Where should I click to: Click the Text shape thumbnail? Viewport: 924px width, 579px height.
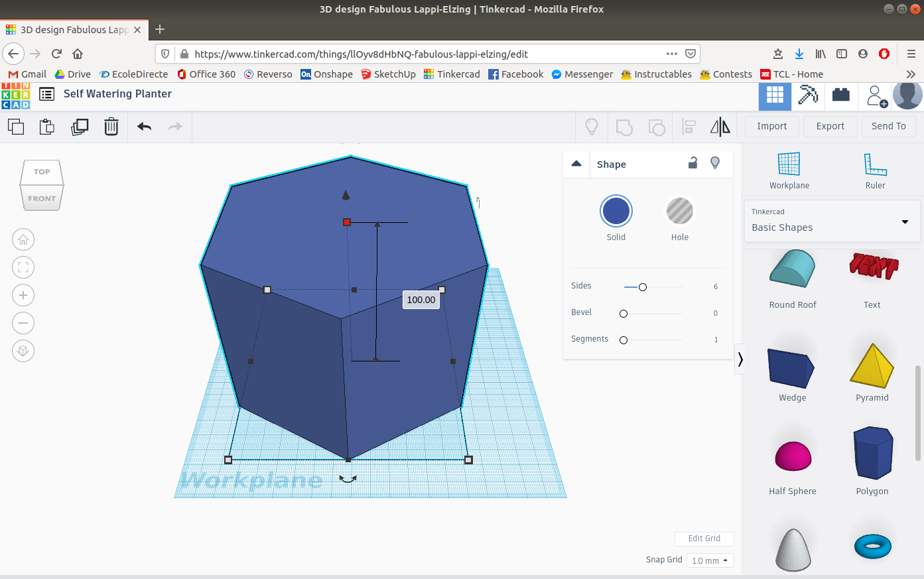click(x=874, y=266)
